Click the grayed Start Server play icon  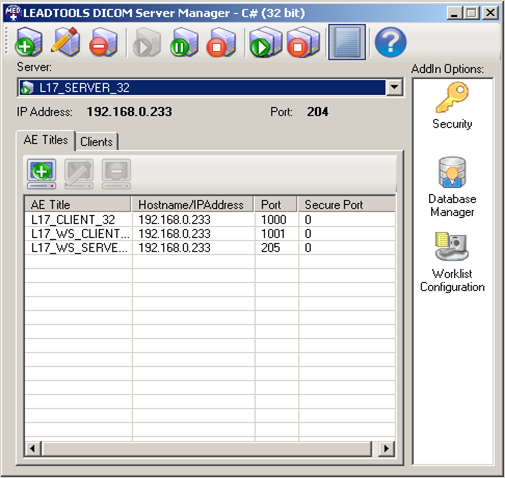[x=147, y=42]
